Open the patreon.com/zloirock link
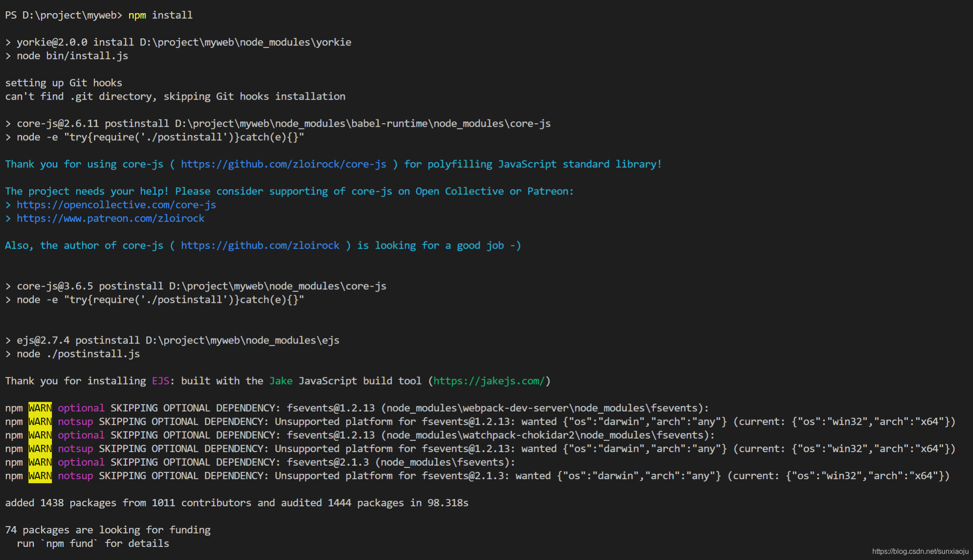This screenshot has height=560, width=973. 110,218
